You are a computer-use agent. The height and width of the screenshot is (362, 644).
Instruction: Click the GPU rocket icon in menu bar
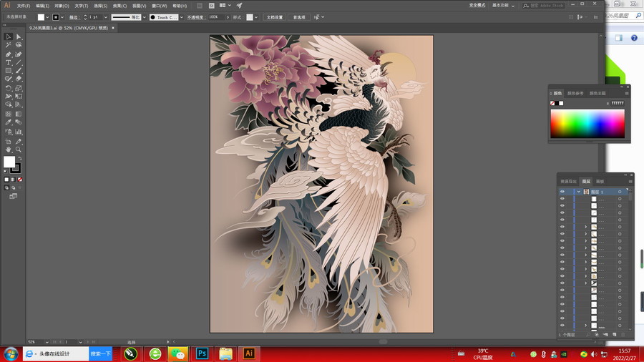pos(239,6)
